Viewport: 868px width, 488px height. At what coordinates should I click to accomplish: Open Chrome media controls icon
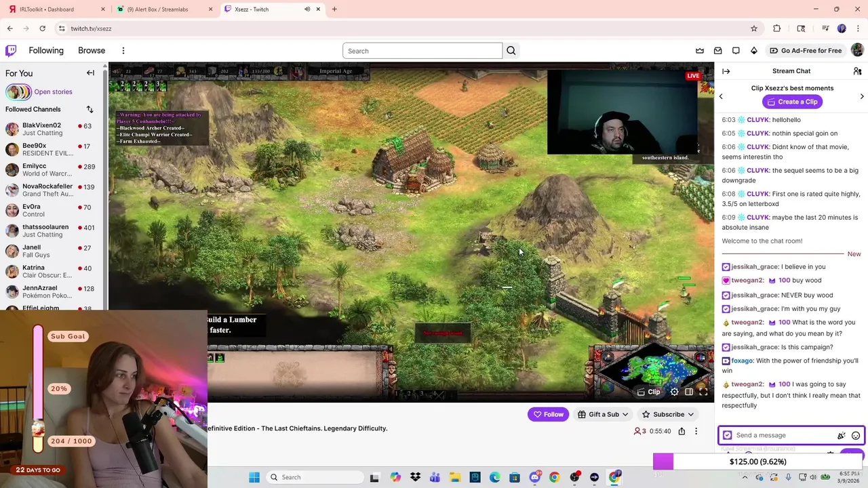825,28
